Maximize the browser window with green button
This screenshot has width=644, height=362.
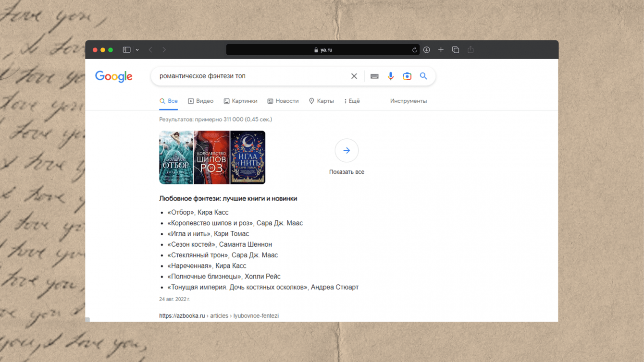point(111,50)
